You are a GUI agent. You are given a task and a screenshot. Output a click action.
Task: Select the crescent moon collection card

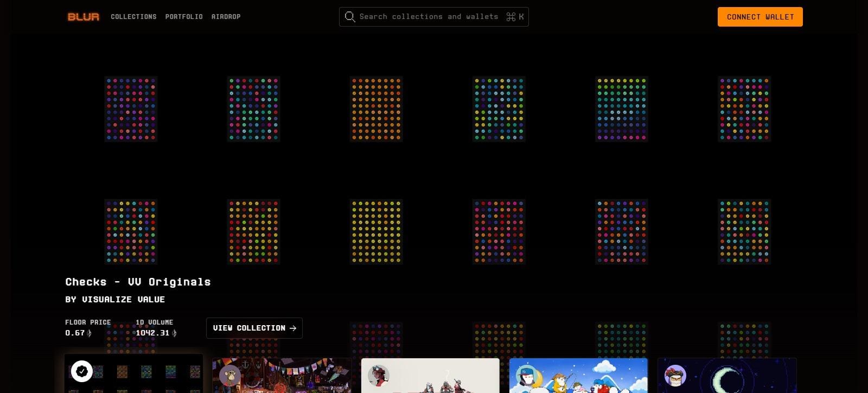[727, 375]
